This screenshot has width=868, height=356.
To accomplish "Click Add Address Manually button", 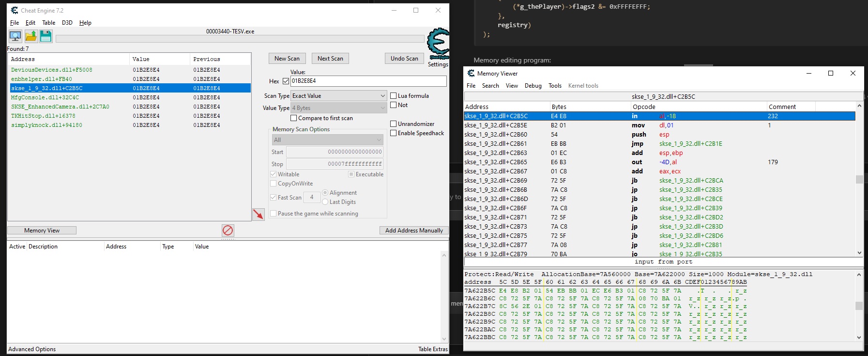I will [x=414, y=231].
